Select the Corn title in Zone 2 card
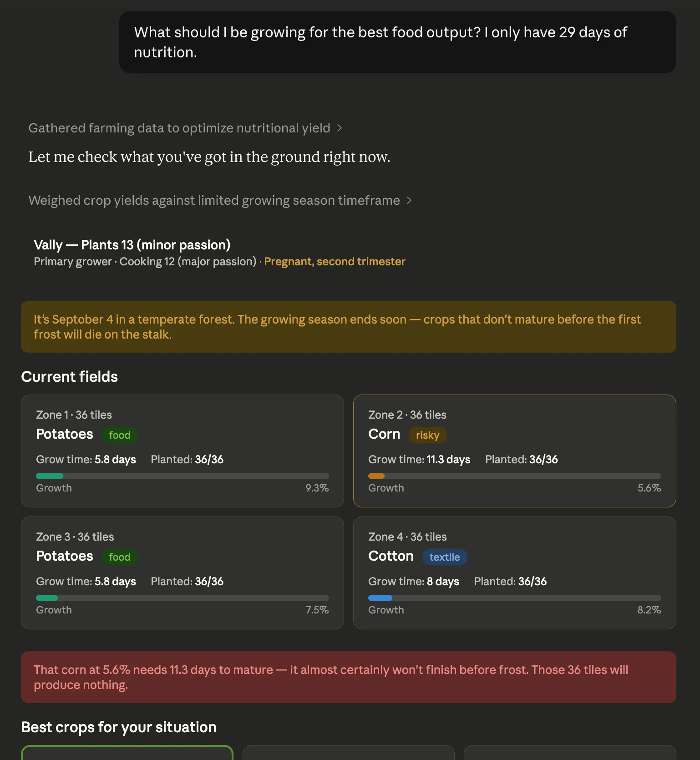700x760 pixels. coord(384,434)
